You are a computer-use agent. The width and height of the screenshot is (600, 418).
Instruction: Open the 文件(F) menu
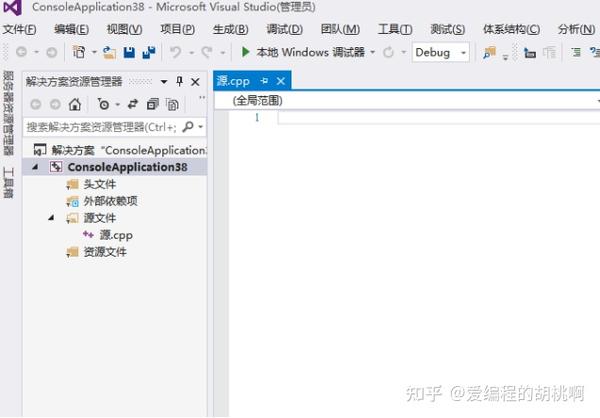click(x=20, y=29)
